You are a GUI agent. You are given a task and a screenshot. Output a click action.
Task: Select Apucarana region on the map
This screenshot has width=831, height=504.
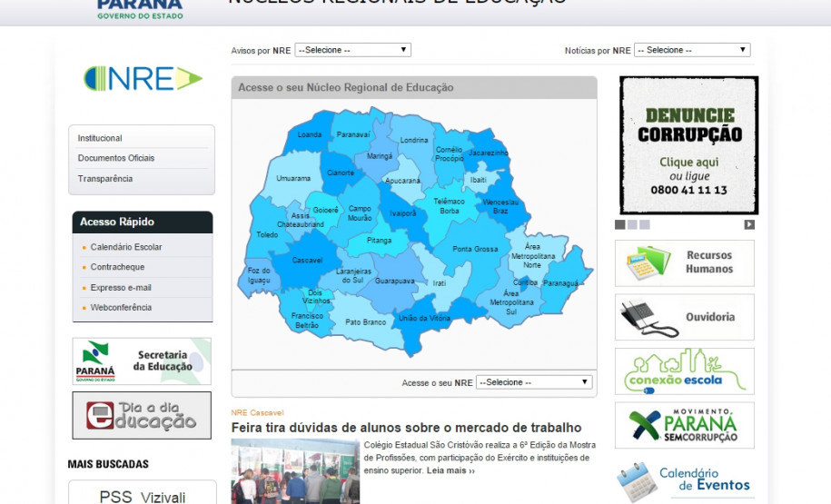coord(404,181)
